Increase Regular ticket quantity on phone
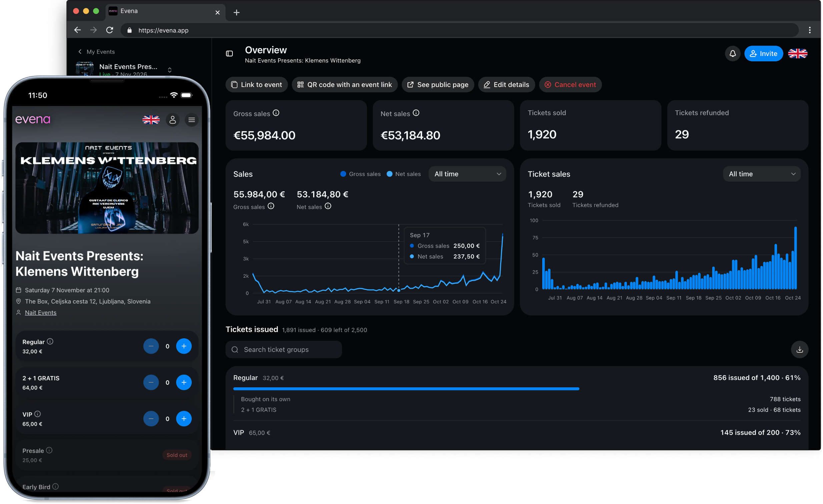This screenshot has width=823, height=504. point(184,346)
